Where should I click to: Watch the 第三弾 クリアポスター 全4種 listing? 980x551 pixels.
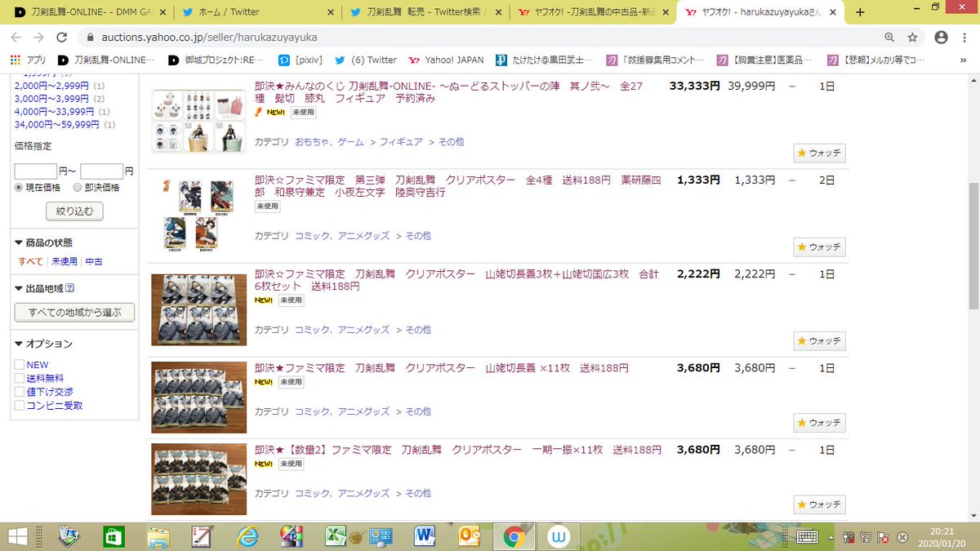(x=819, y=247)
